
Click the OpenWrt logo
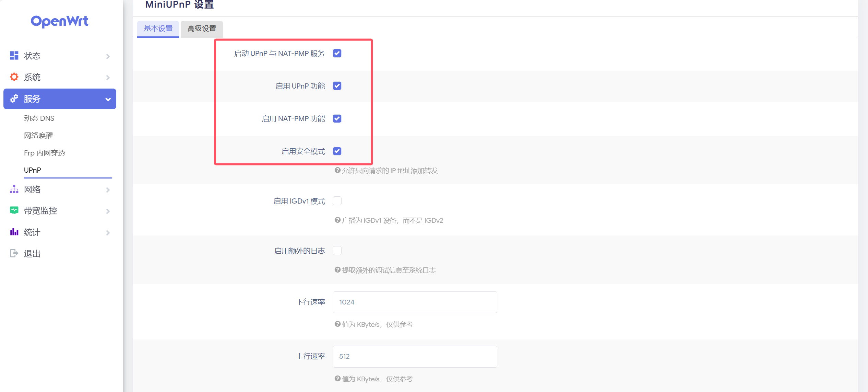[59, 21]
